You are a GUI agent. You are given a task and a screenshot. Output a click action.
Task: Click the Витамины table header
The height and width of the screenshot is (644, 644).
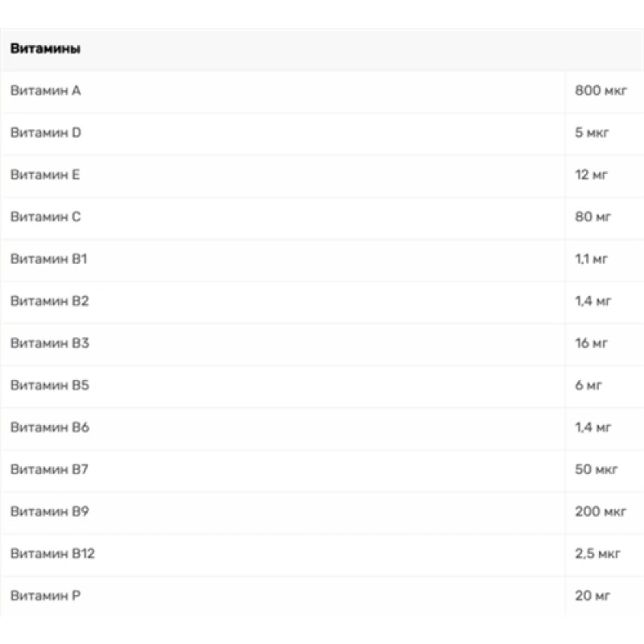(x=45, y=49)
